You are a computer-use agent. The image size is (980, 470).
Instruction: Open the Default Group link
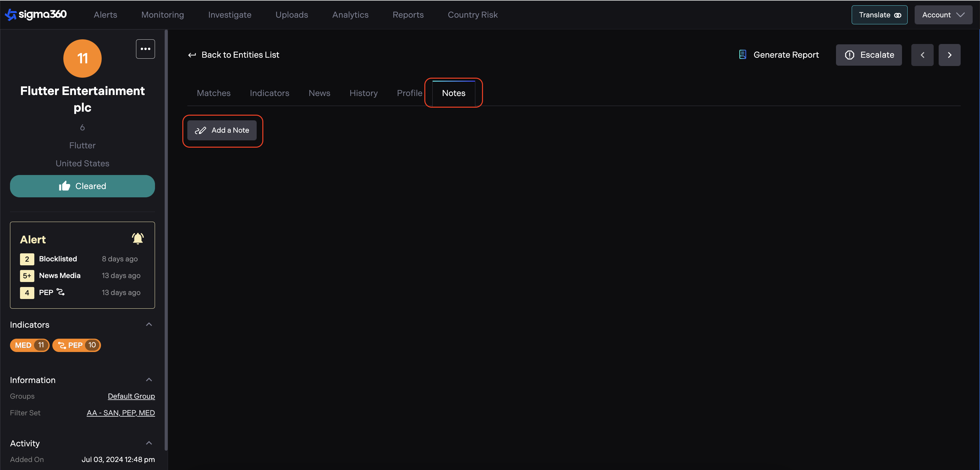click(131, 396)
